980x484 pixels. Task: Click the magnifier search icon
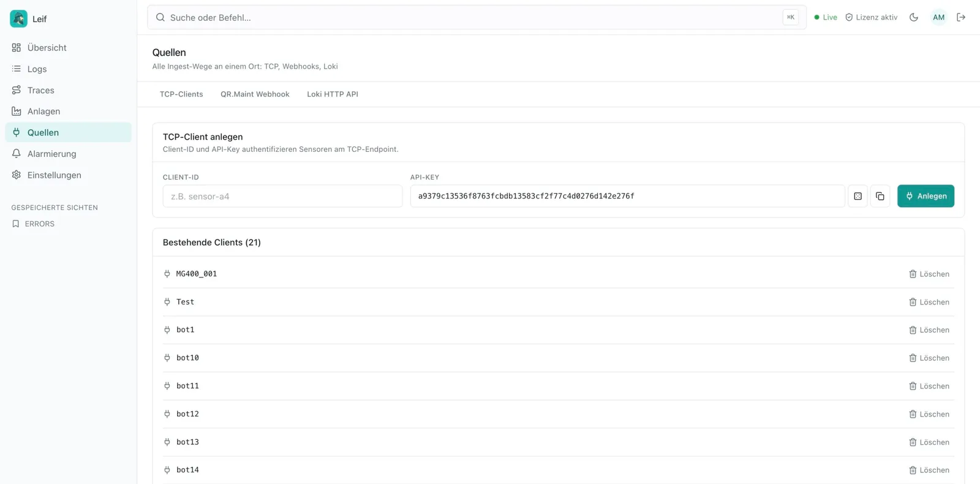point(160,17)
